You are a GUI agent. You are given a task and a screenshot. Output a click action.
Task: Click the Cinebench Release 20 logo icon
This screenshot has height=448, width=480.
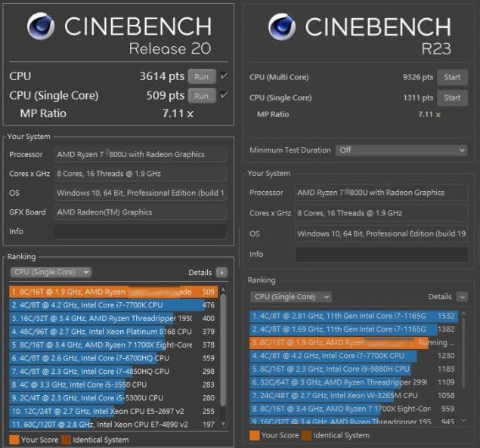[41, 26]
